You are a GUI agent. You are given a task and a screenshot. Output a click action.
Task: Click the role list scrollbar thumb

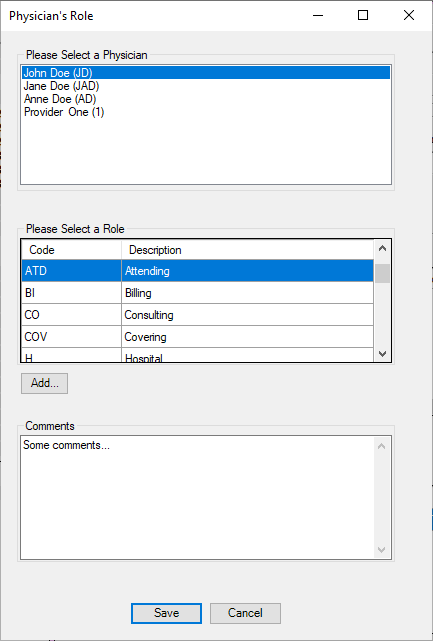(x=382, y=273)
